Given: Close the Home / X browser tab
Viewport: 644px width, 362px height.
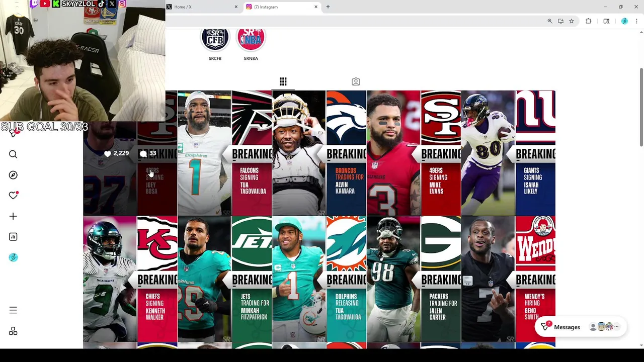Looking at the screenshot, I should click(236, 7).
